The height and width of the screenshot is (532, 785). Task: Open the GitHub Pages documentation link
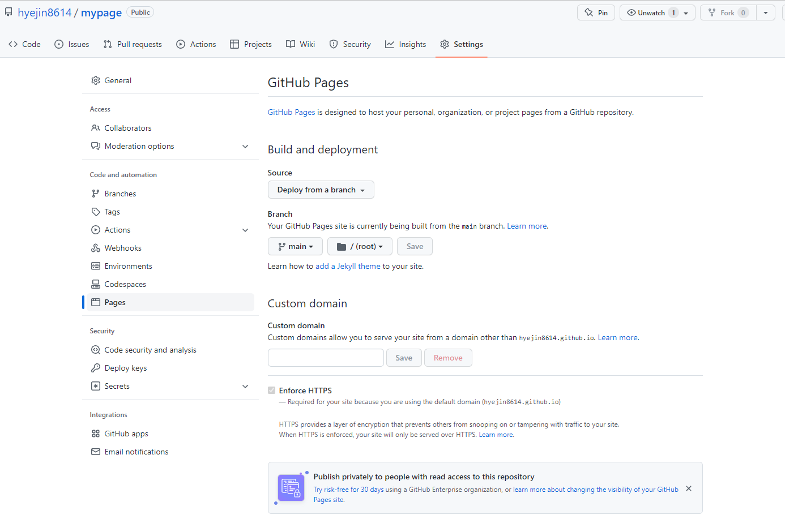click(x=291, y=112)
